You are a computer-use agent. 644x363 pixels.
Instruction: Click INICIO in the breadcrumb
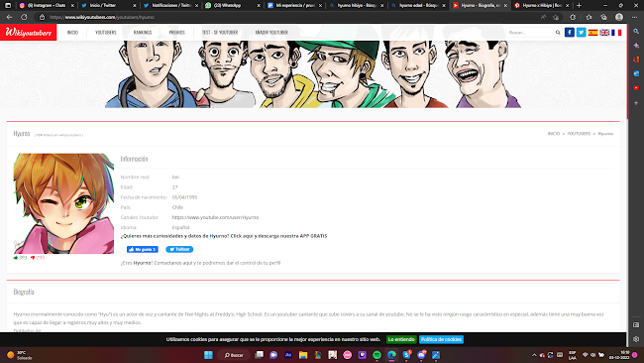(x=553, y=134)
